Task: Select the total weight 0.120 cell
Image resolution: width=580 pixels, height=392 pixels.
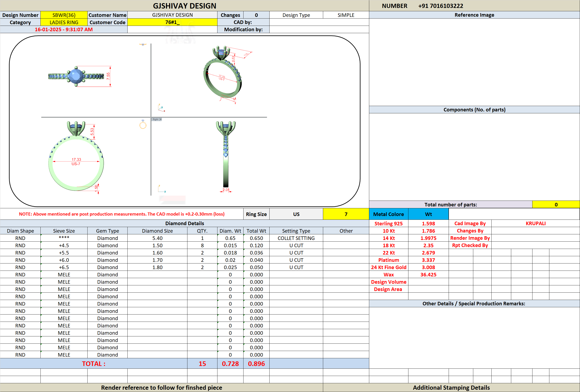Action: tap(256, 245)
